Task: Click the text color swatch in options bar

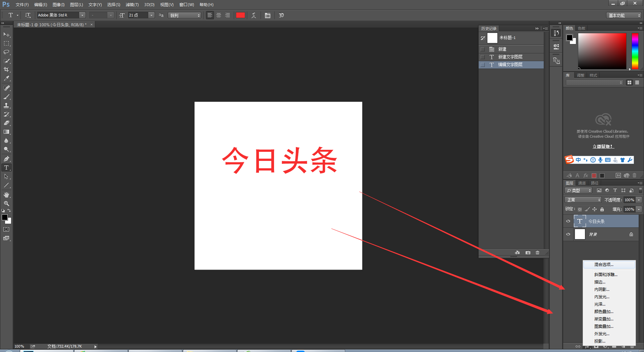Action: click(x=240, y=15)
